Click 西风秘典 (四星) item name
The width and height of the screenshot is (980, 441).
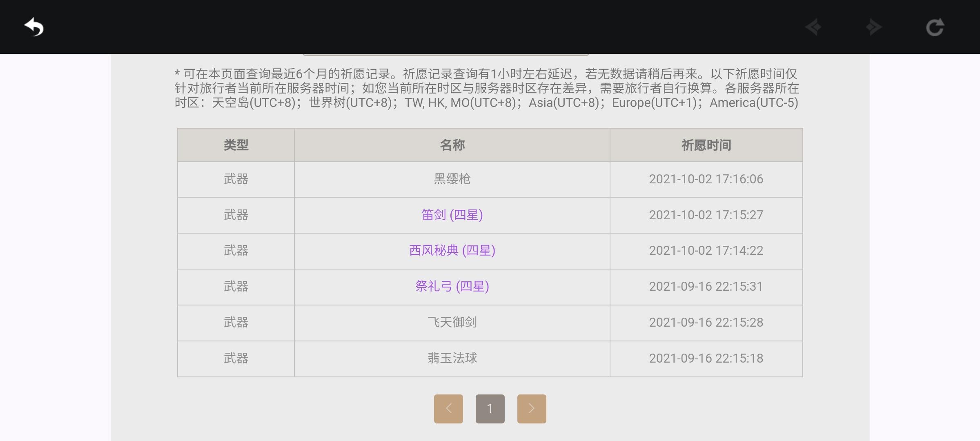pyautogui.click(x=452, y=250)
